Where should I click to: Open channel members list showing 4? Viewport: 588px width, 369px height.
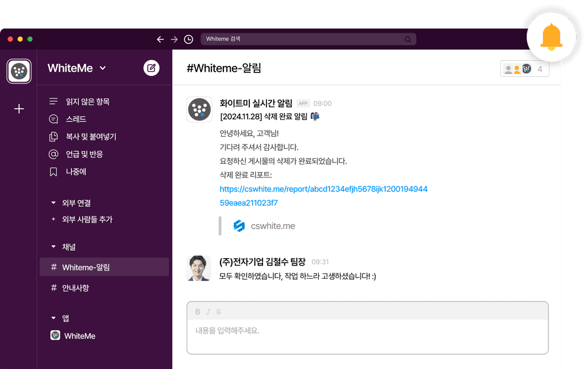pos(525,69)
